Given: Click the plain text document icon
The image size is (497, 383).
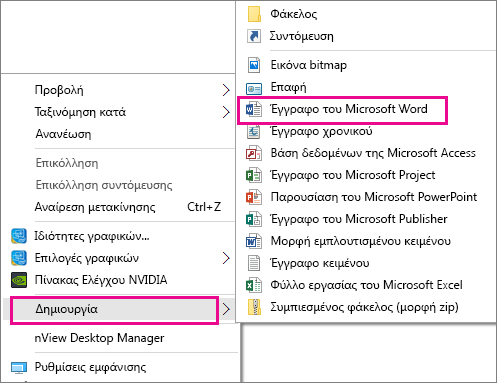Looking at the screenshot, I should pos(254,263).
